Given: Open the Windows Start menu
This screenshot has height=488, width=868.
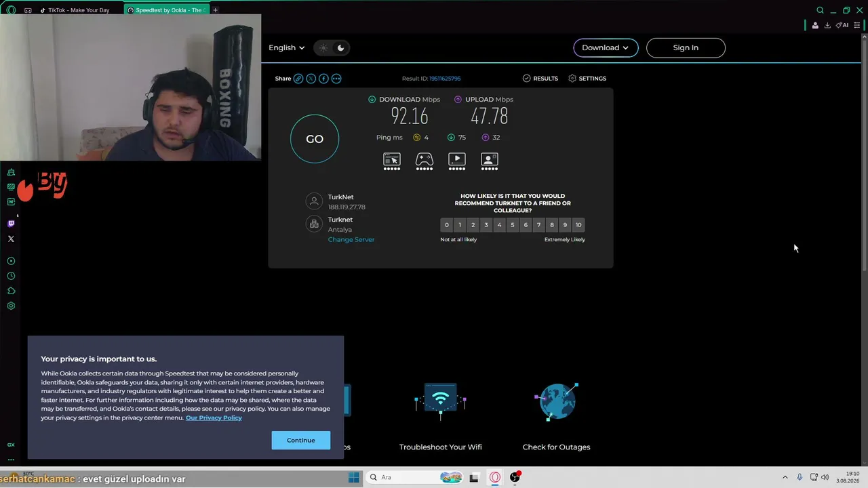Looking at the screenshot, I should click(x=354, y=477).
